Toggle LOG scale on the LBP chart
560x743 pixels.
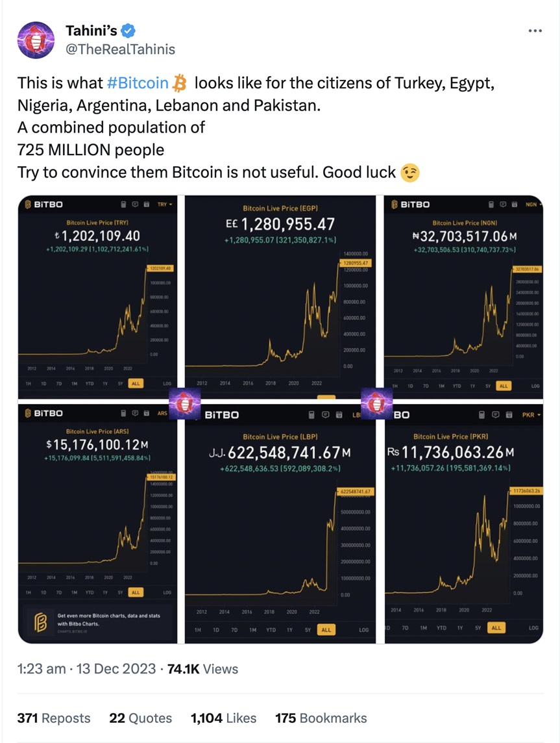click(x=363, y=630)
